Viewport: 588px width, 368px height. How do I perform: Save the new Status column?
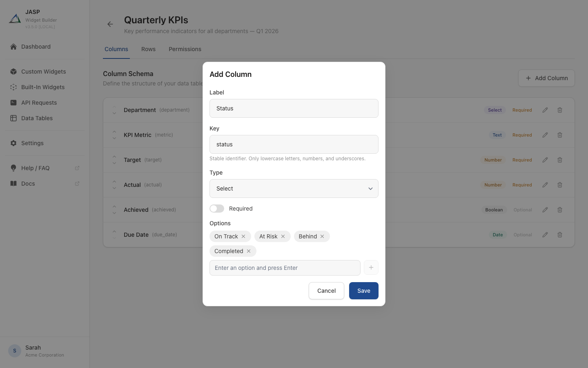tap(363, 291)
